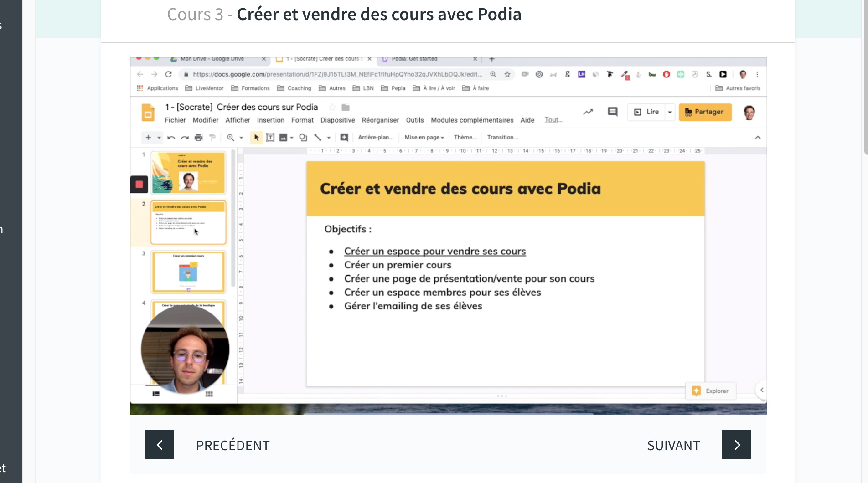The image size is (868, 483).
Task: Click the Undo icon in the Slides toolbar
Action: (171, 137)
